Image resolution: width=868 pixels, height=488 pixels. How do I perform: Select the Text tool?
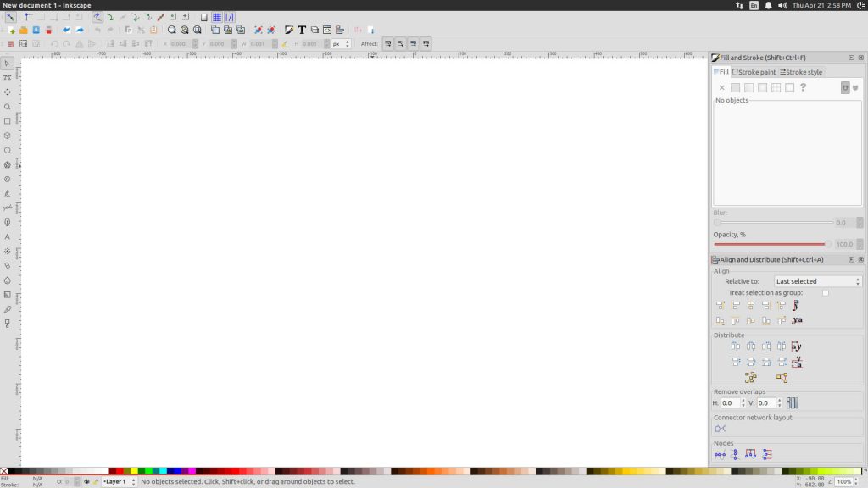(8, 235)
